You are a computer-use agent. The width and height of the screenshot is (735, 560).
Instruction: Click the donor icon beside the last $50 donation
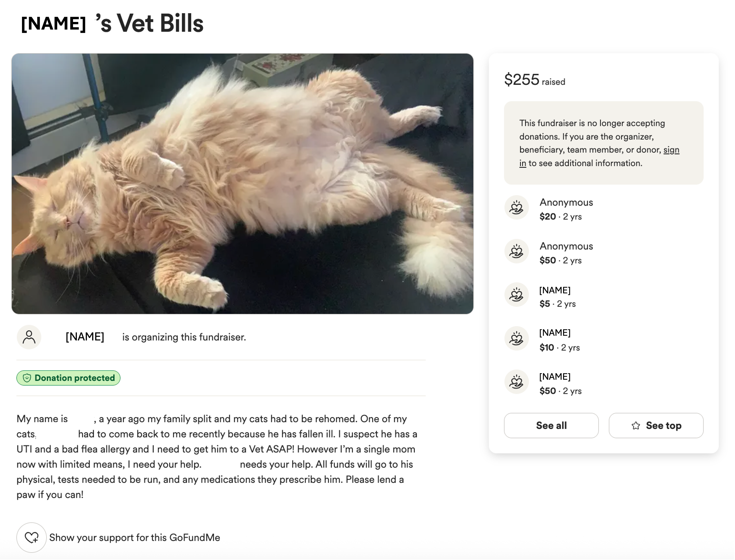[516, 382]
